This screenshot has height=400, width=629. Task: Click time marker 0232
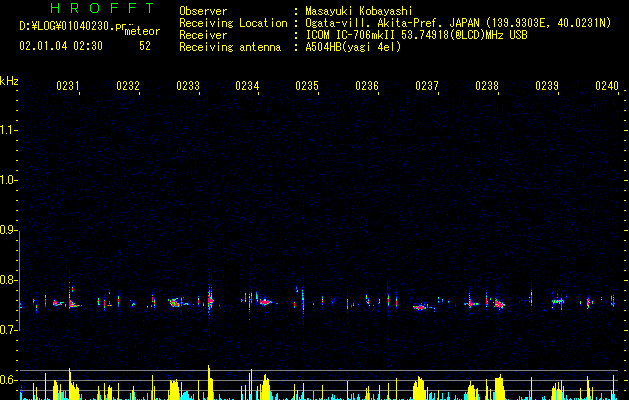128,86
